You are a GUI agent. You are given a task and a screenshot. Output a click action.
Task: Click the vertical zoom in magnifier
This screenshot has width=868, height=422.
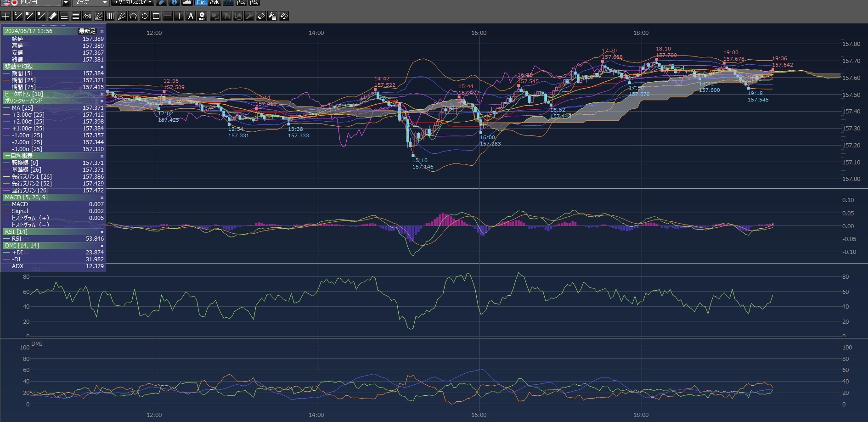[254, 2]
